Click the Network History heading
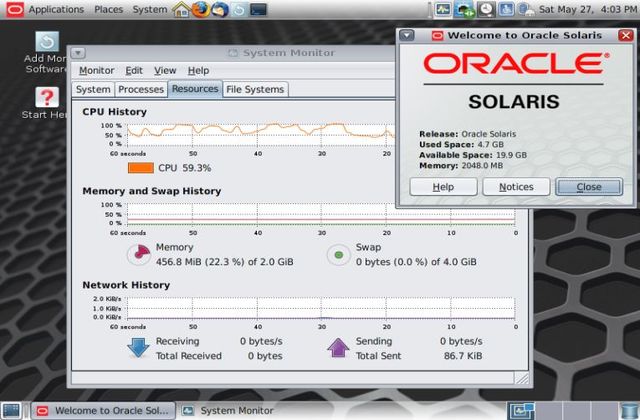 pyautogui.click(x=126, y=285)
